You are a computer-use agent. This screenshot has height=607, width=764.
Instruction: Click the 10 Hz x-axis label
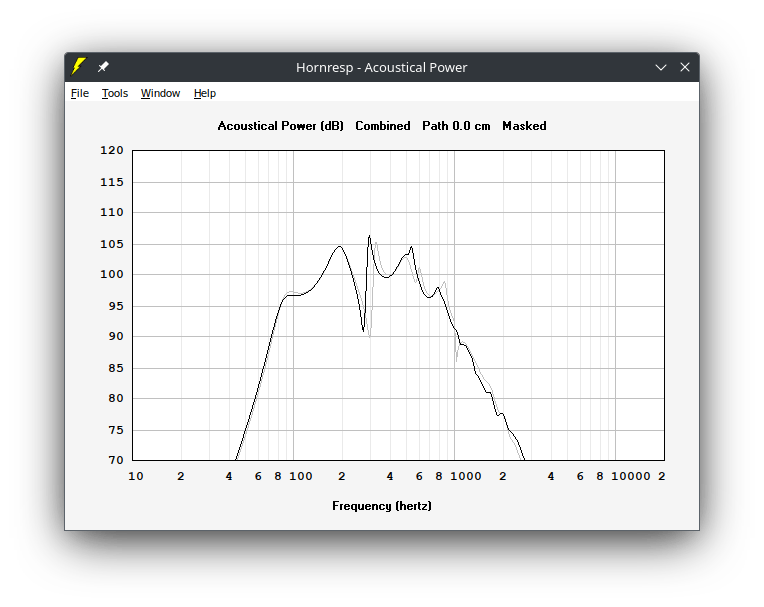(136, 476)
